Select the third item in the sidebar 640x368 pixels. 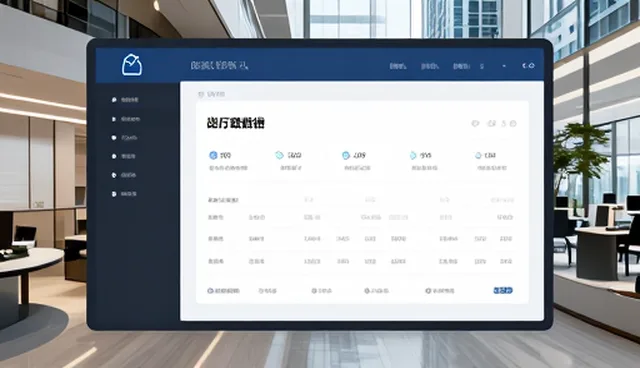point(124,137)
